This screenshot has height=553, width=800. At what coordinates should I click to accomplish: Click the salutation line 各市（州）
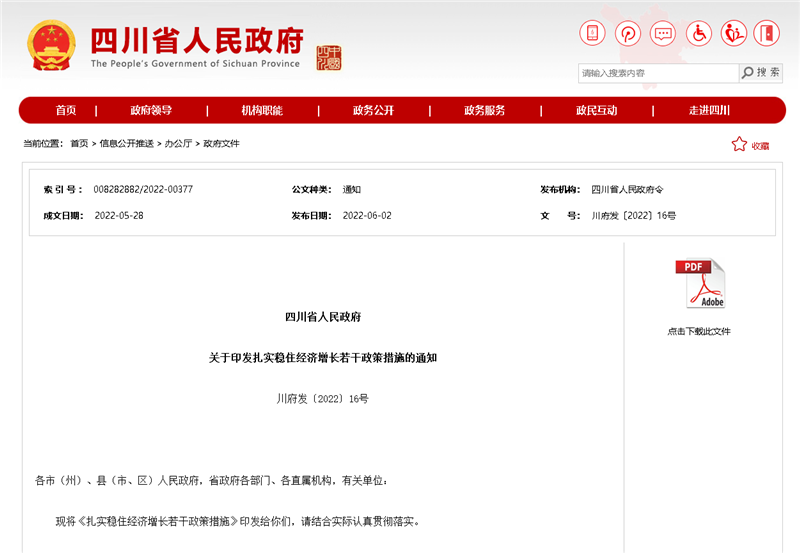tap(212, 481)
